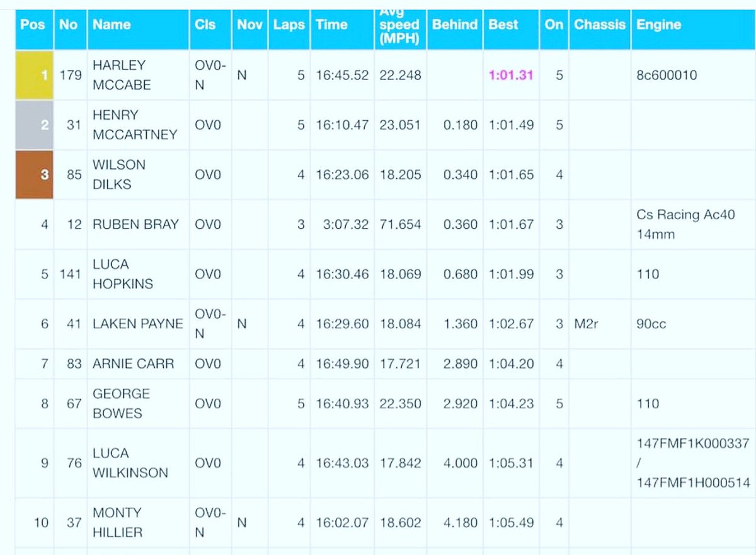Image resolution: width=756 pixels, height=555 pixels.
Task: Click best lap time 1:05.49
Action: [x=511, y=522]
